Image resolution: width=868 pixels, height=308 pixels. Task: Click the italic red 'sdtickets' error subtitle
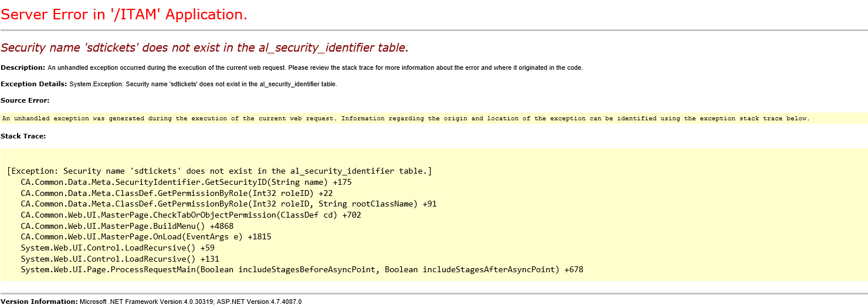click(x=205, y=48)
